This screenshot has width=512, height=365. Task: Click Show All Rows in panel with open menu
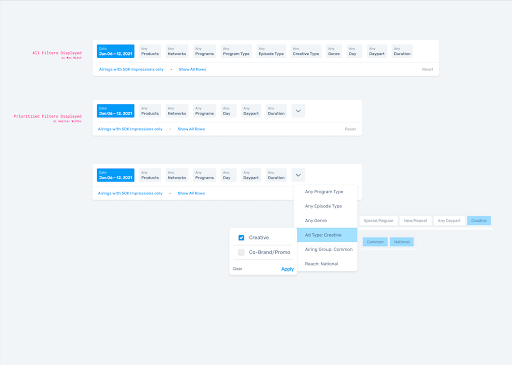click(x=191, y=193)
